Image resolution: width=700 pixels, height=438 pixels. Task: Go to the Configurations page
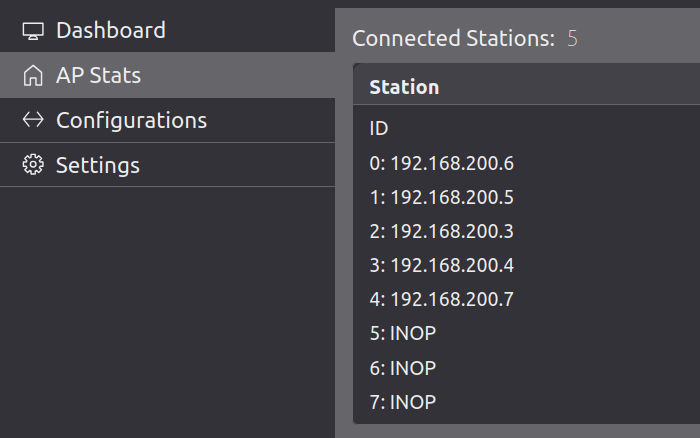tap(131, 120)
